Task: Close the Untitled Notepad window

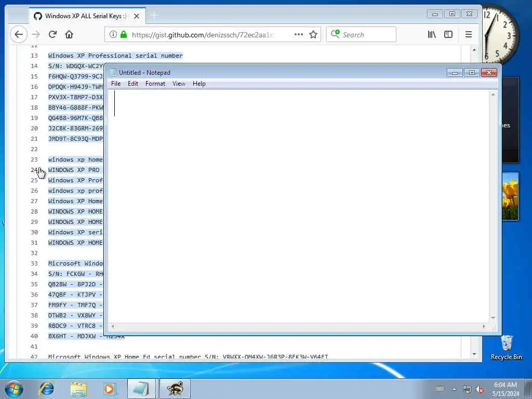Action: coord(489,73)
